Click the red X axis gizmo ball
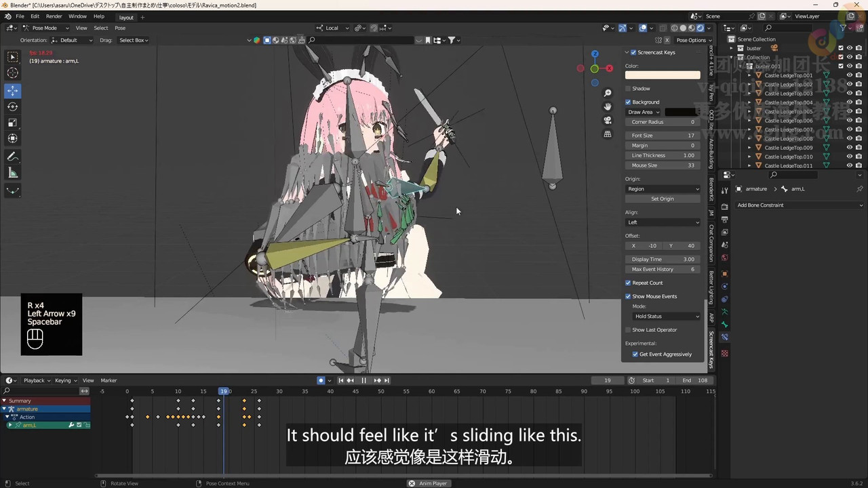 [609, 68]
